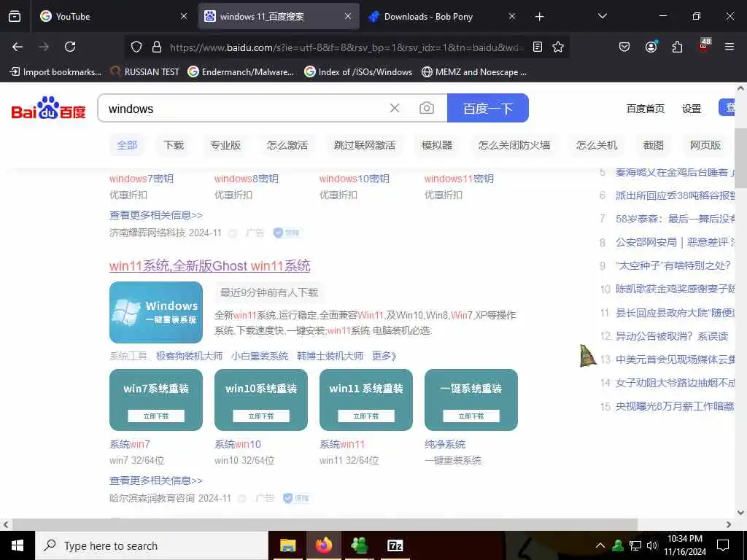
Task: Click the browser address bar URL
Action: (347, 47)
